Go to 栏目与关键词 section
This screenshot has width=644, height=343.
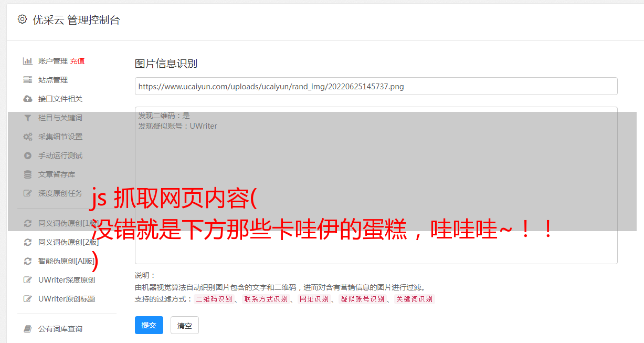[60, 118]
